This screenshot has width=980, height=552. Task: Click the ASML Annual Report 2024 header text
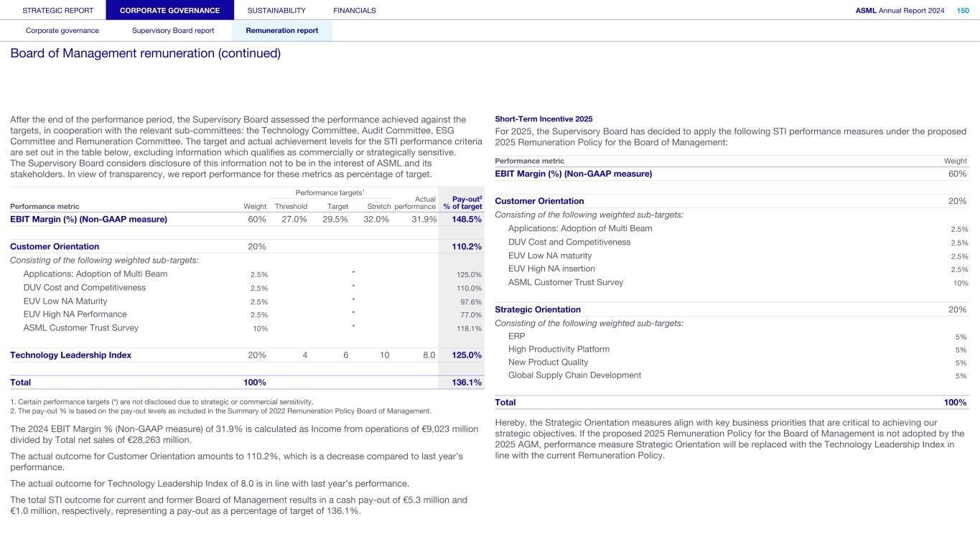click(900, 10)
